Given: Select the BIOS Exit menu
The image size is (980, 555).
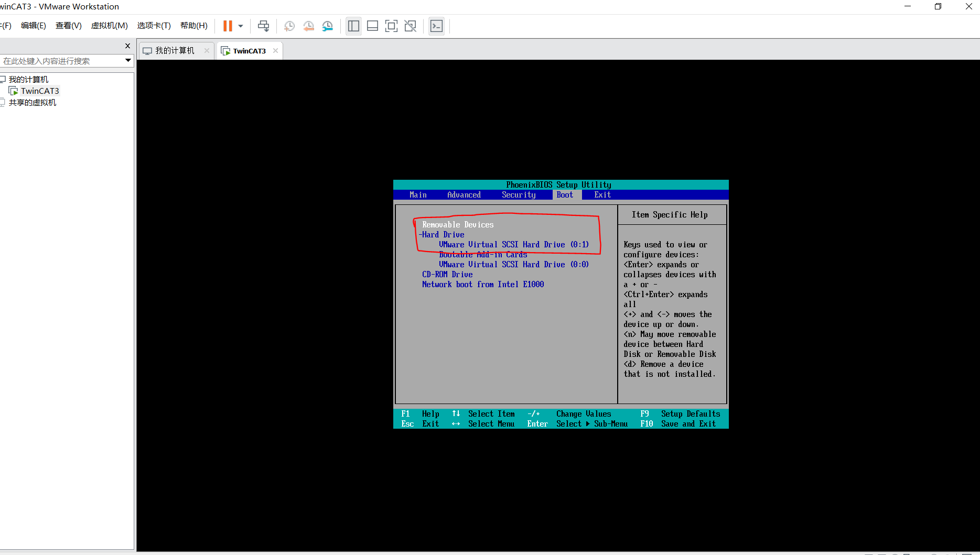Looking at the screenshot, I should [x=602, y=195].
